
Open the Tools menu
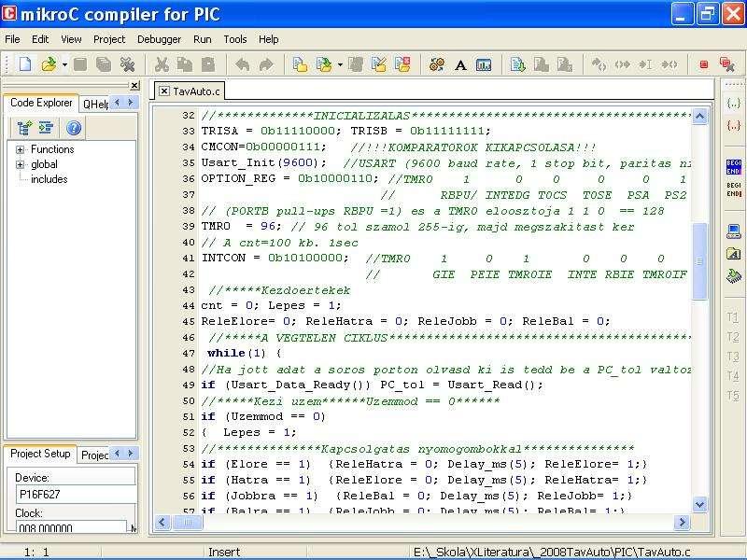(x=235, y=39)
